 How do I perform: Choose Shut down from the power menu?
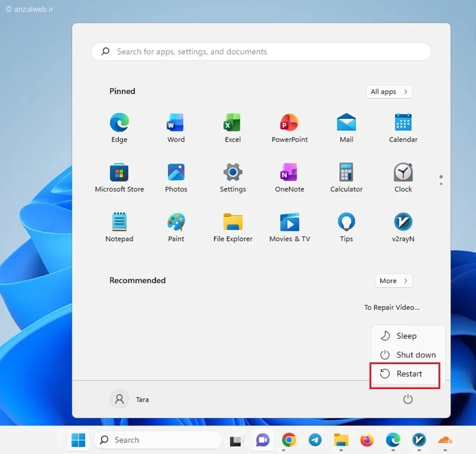407,355
